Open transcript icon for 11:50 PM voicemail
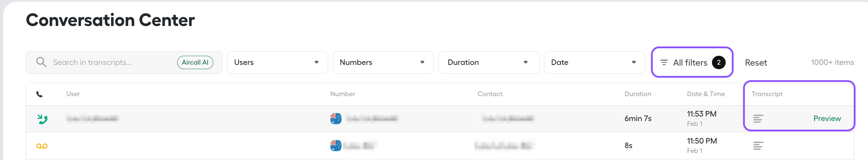868x160 pixels. [x=758, y=145]
